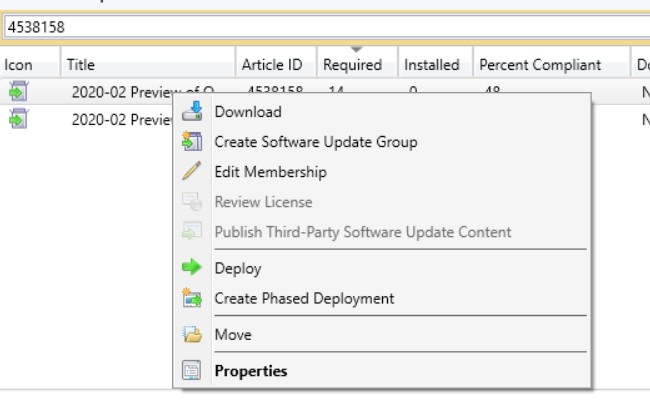
Task: Sort by the Required column header
Action: tap(352, 65)
